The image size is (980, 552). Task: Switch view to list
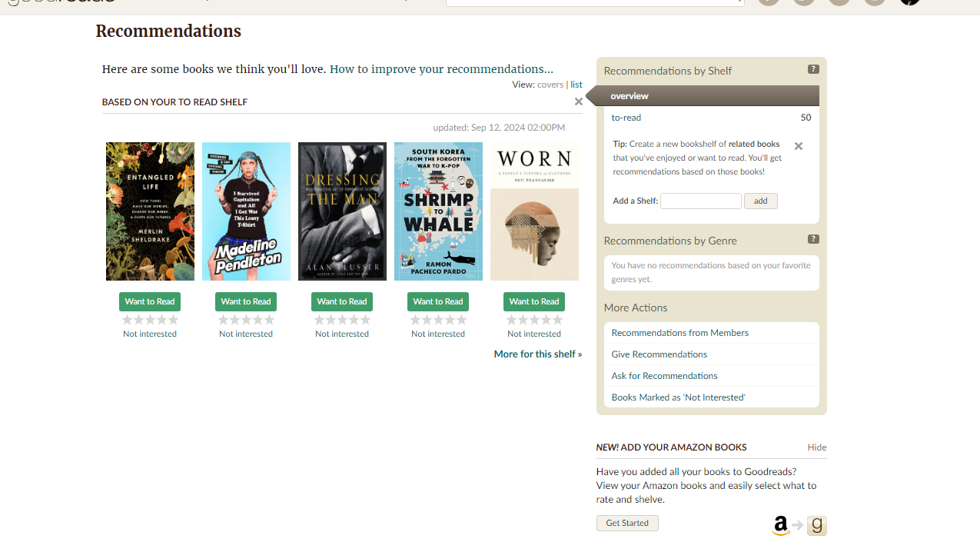pos(576,85)
